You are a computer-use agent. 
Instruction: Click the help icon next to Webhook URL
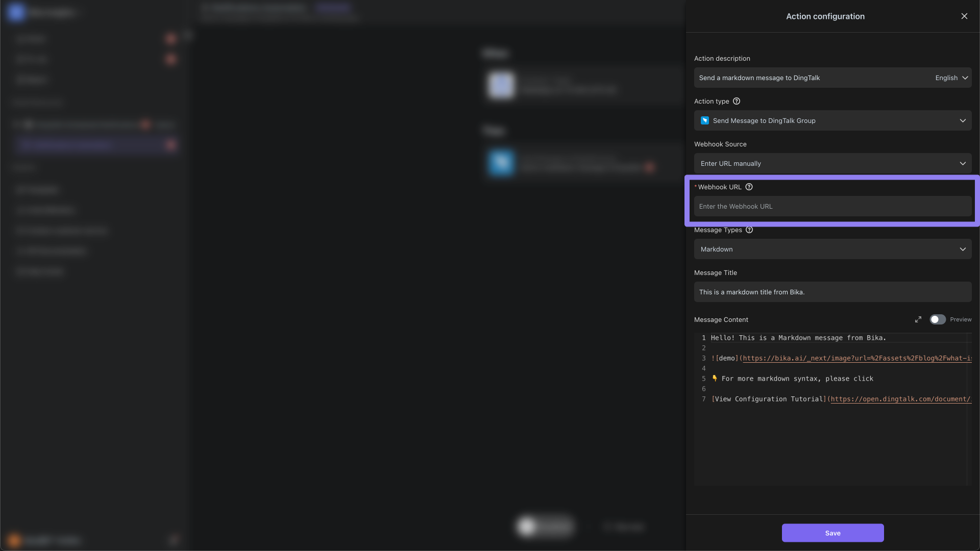(749, 186)
